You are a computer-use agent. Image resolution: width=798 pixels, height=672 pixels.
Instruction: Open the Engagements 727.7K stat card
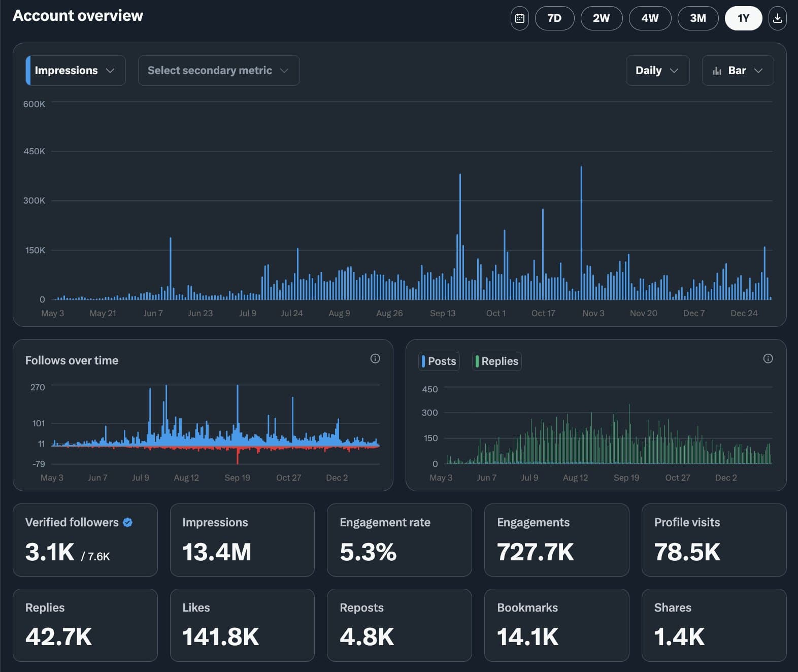click(x=557, y=540)
